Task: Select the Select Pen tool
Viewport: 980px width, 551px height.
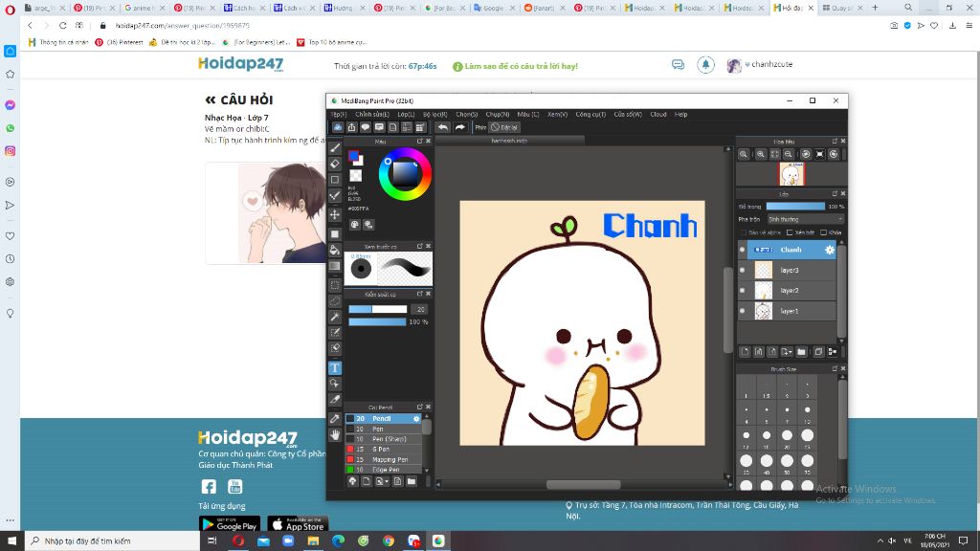Action: point(335,332)
